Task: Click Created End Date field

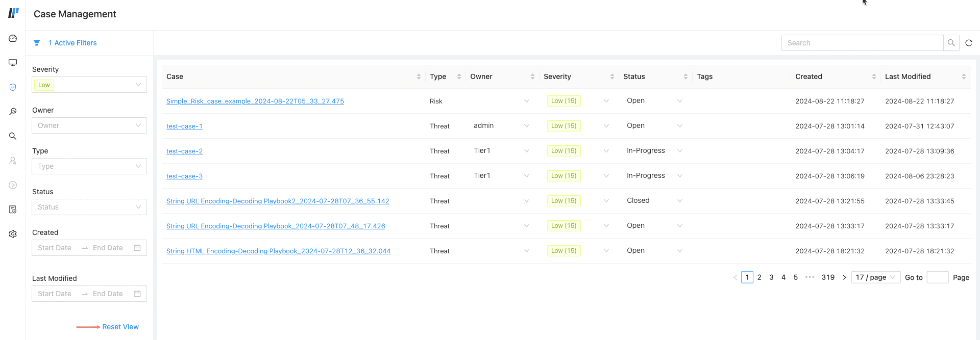Action: point(108,248)
